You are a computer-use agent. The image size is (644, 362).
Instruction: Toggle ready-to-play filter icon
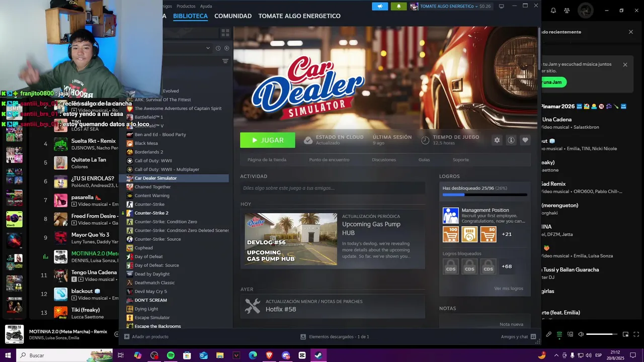point(226,48)
